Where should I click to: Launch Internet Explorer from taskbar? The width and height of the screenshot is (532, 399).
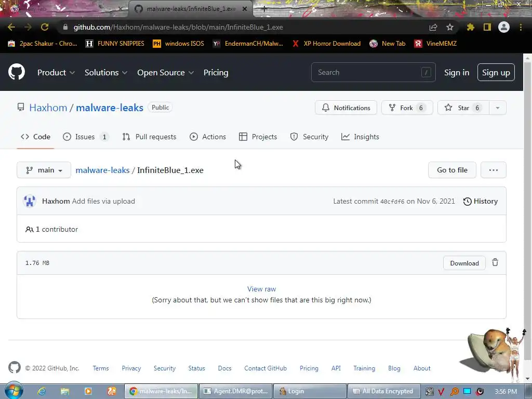[42, 391]
